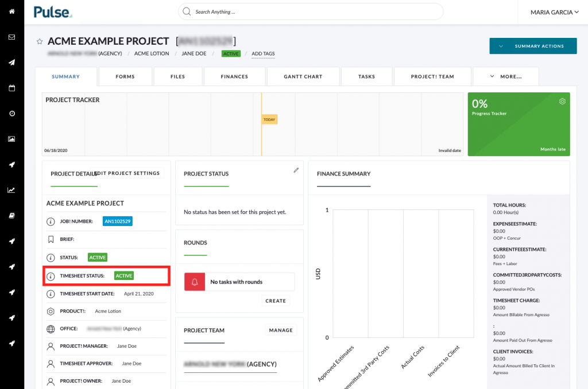Viewport: 588px width, 389px height.
Task: Click the red bell rounds alert icon
Action: 195,282
